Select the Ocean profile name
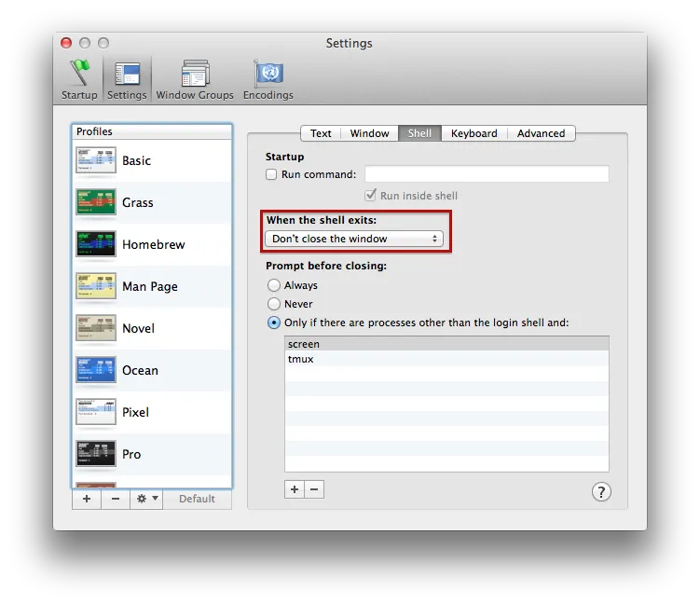The width and height of the screenshot is (700, 604). 140,371
